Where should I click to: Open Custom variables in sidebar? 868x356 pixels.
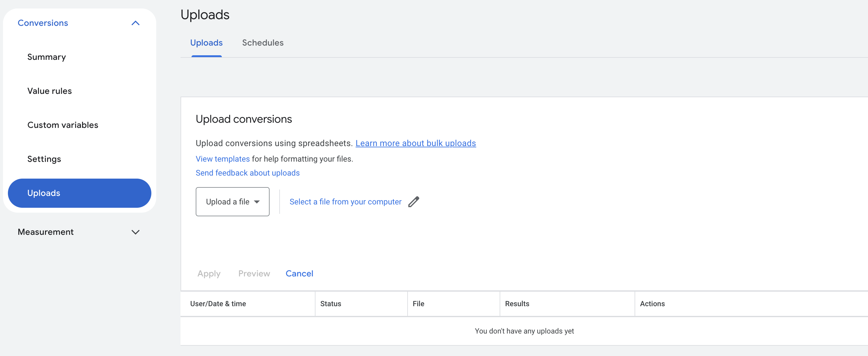pyautogui.click(x=63, y=125)
